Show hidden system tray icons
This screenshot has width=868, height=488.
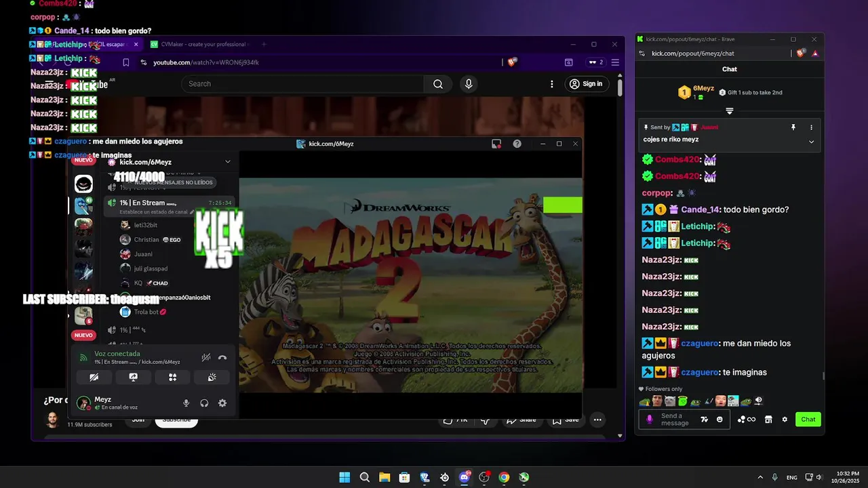(x=760, y=477)
